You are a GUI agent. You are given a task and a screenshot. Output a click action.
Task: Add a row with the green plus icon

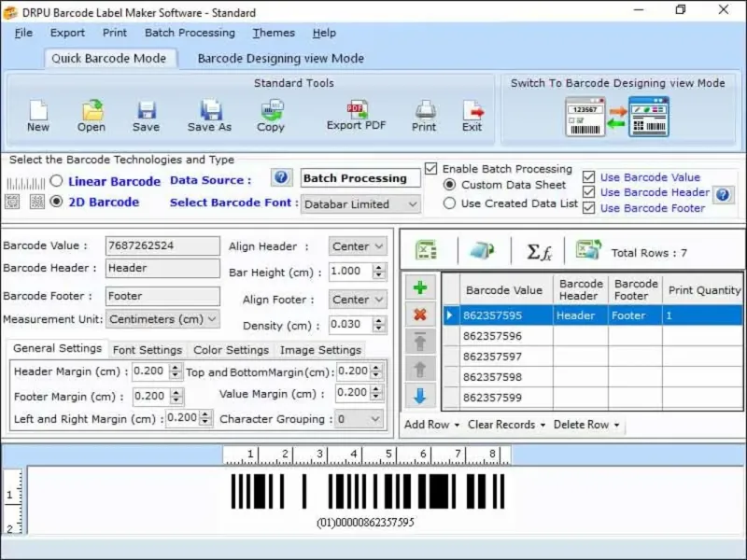(420, 287)
